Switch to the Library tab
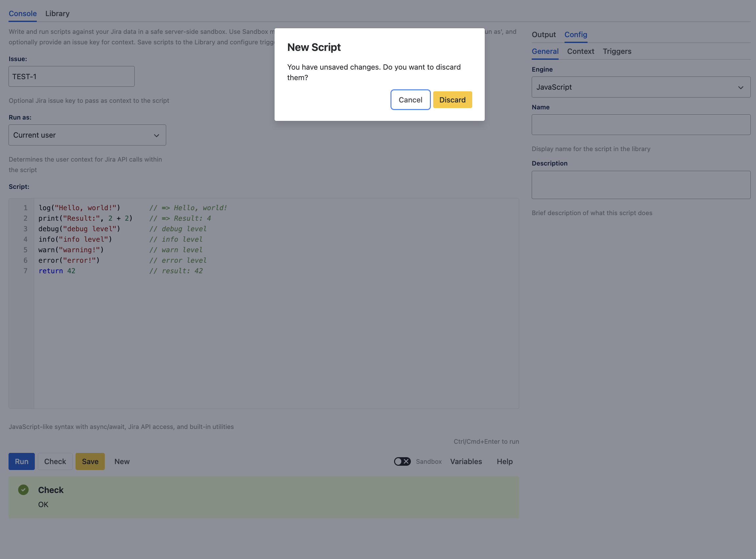Image resolution: width=756 pixels, height=559 pixels. [57, 13]
